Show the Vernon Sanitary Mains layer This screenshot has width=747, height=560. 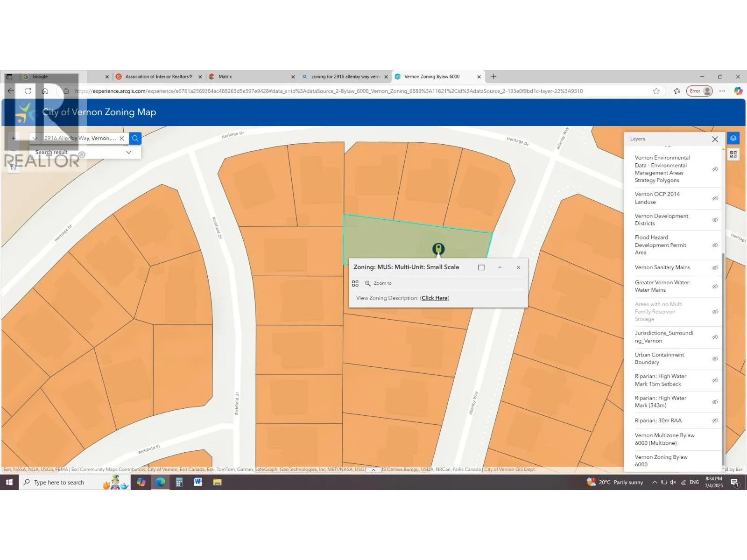click(x=715, y=267)
